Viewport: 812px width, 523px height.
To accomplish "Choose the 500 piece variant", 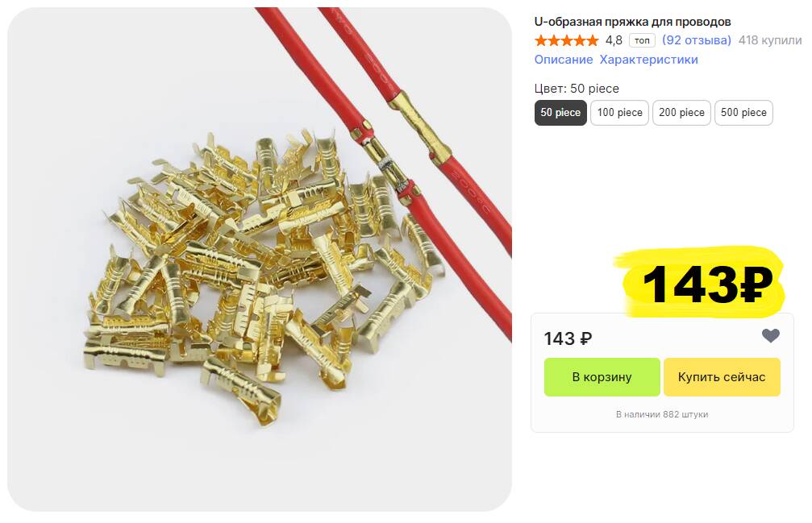I will tap(743, 113).
